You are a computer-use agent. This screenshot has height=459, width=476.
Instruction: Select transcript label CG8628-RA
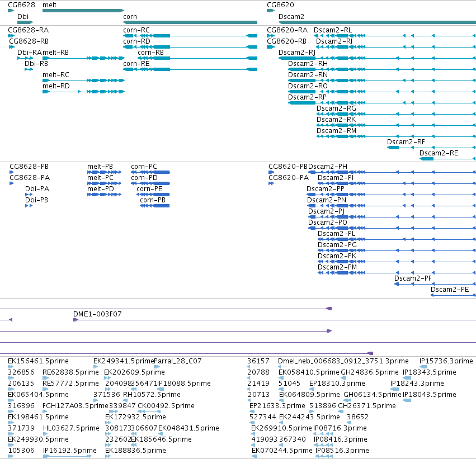coord(28,30)
